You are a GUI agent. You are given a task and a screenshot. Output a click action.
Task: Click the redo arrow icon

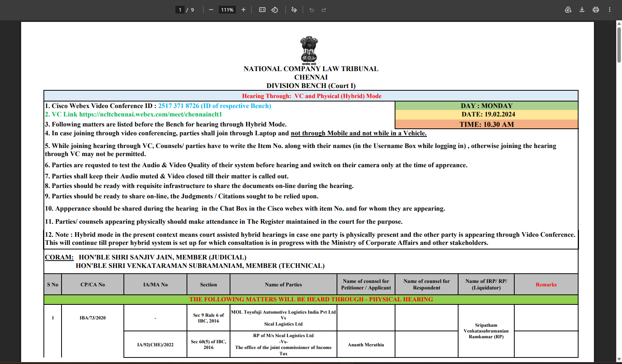coord(324,10)
